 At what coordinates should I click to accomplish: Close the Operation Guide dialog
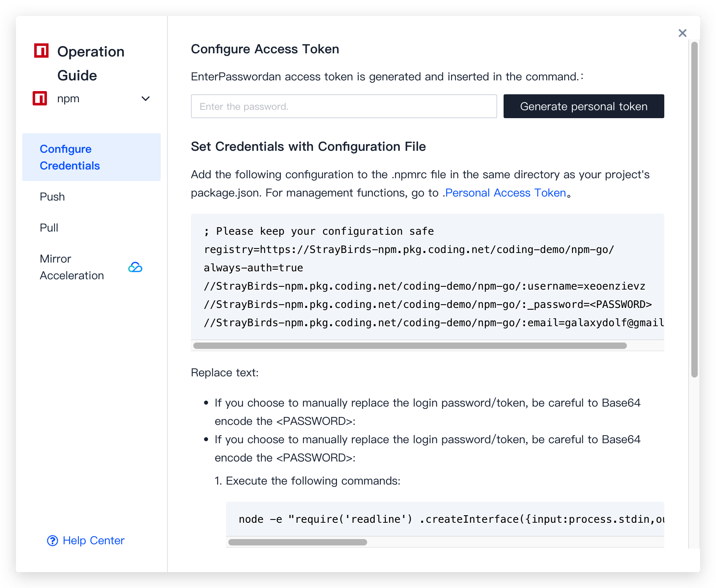[x=683, y=33]
